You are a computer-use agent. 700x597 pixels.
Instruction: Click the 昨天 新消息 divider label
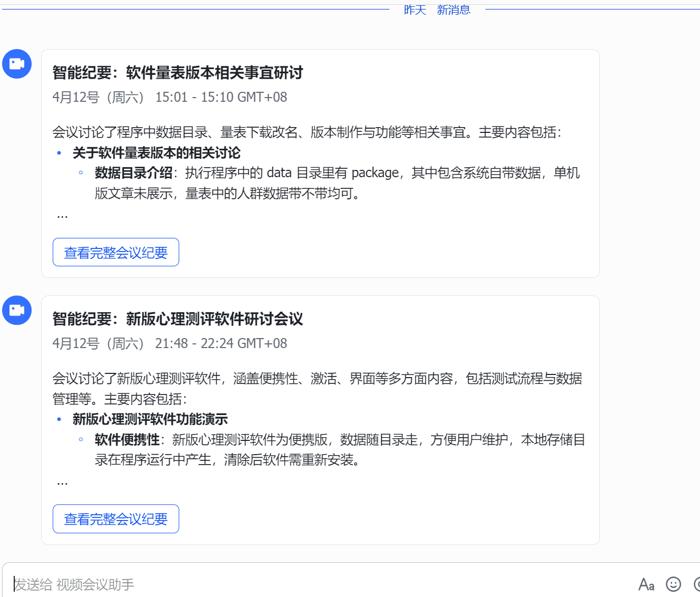point(437,9)
